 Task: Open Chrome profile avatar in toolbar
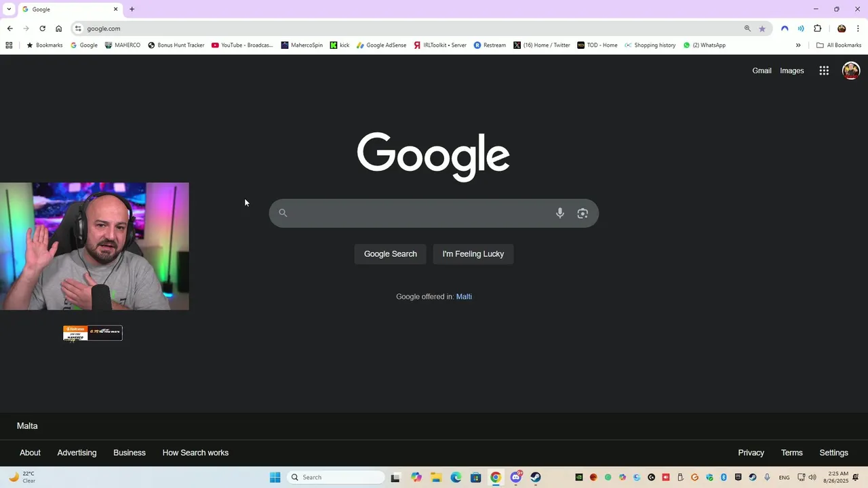point(842,28)
